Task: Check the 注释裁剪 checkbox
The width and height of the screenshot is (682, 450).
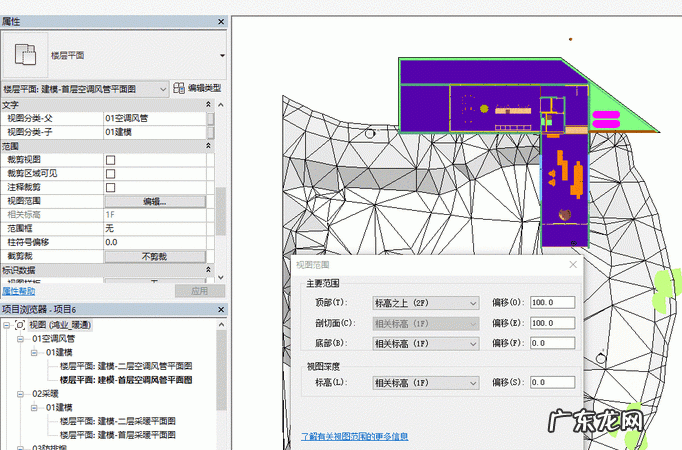Action: [x=111, y=187]
